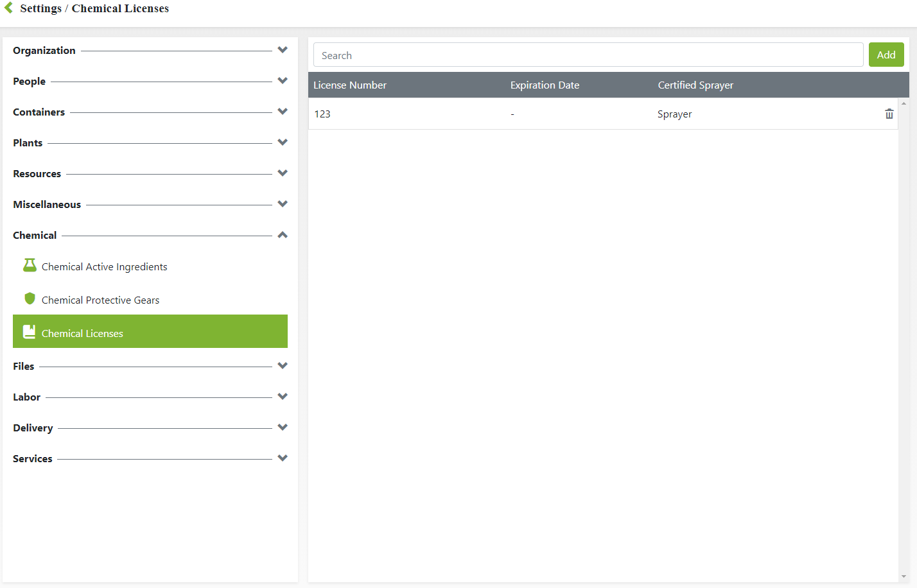Sort by Expiration Date column header
This screenshot has width=917, height=588.
(545, 85)
